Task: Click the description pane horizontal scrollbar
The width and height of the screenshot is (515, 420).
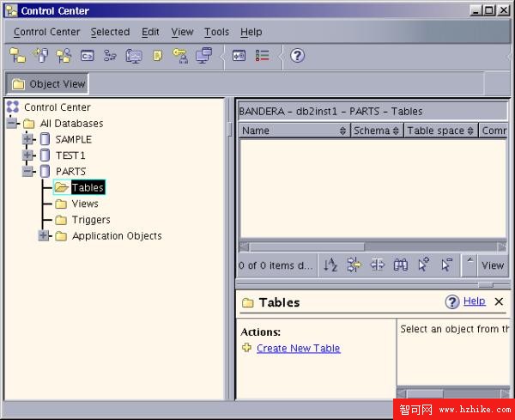Action: pos(425,393)
